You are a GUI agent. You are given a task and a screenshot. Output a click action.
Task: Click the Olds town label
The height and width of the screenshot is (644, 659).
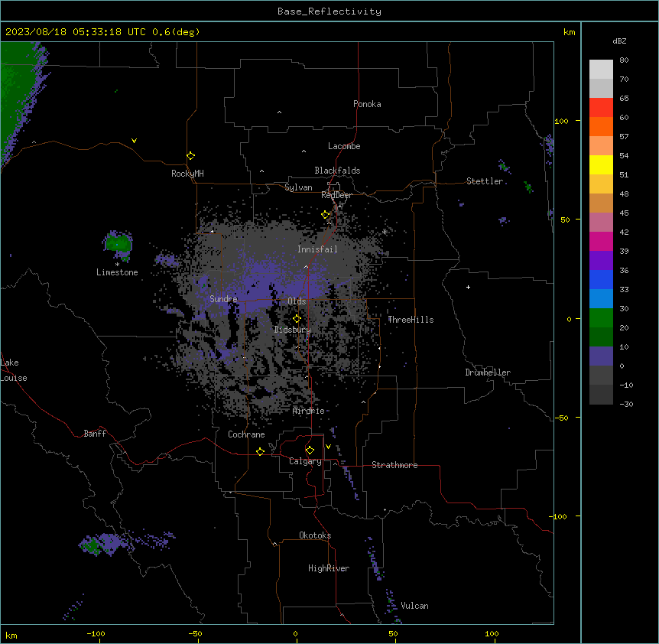coord(297,301)
